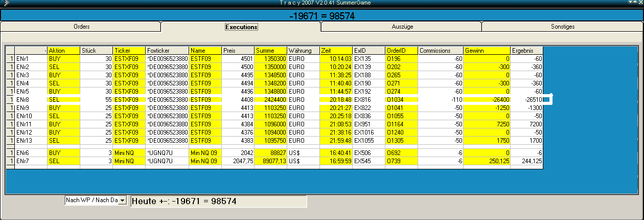
Task: Open the Nach WP / Nach Da dropdown
Action: [x=122, y=202]
